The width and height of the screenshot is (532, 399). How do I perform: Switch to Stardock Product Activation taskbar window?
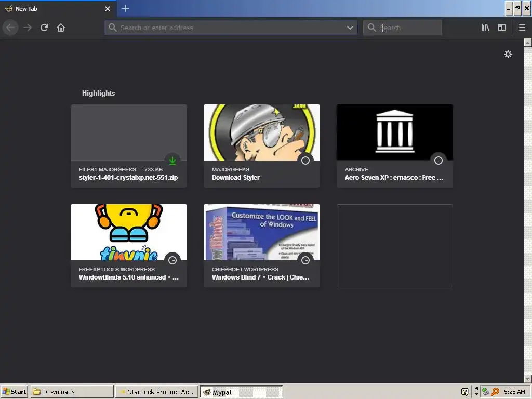157,392
